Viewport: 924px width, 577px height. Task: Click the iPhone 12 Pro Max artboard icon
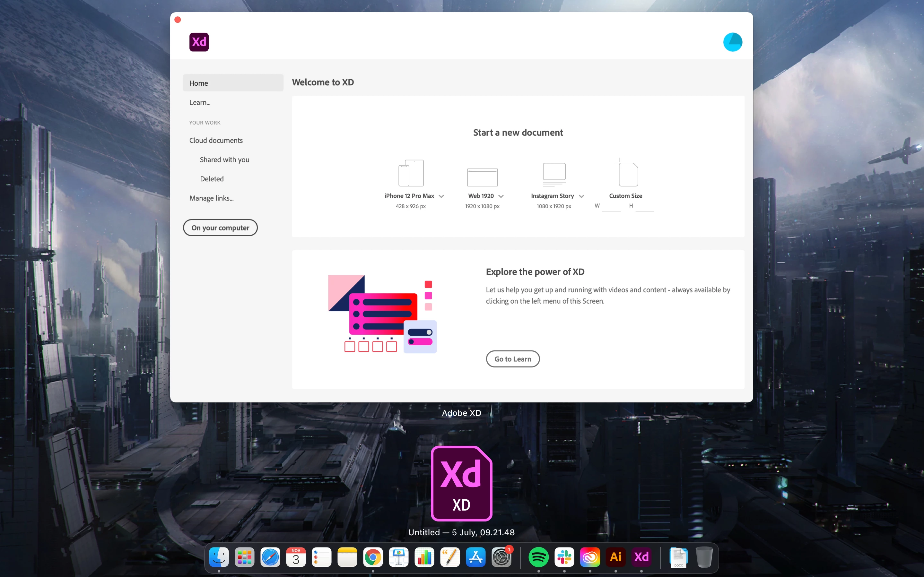pyautogui.click(x=411, y=173)
